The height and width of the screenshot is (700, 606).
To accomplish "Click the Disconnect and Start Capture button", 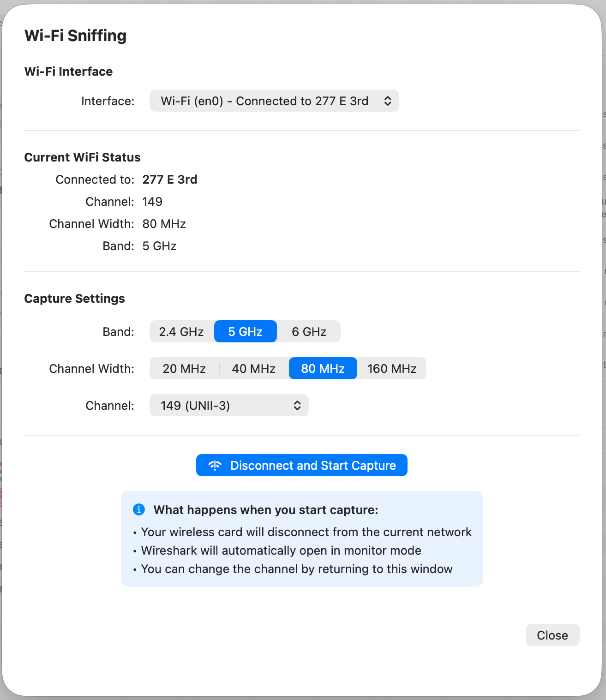I will pos(302,465).
